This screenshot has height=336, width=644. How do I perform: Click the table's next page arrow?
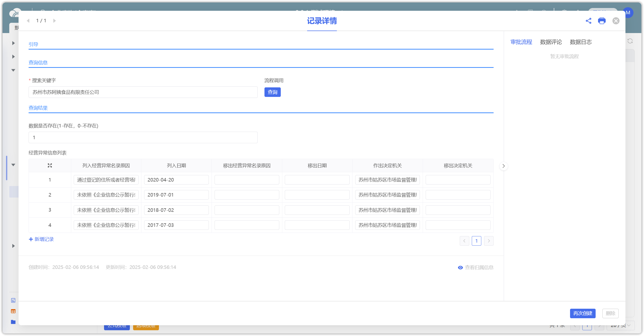point(489,241)
